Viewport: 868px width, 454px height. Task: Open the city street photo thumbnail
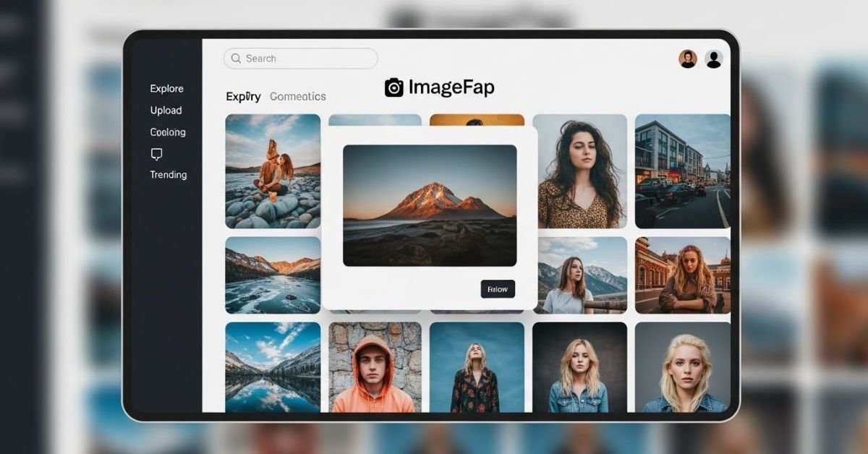683,171
